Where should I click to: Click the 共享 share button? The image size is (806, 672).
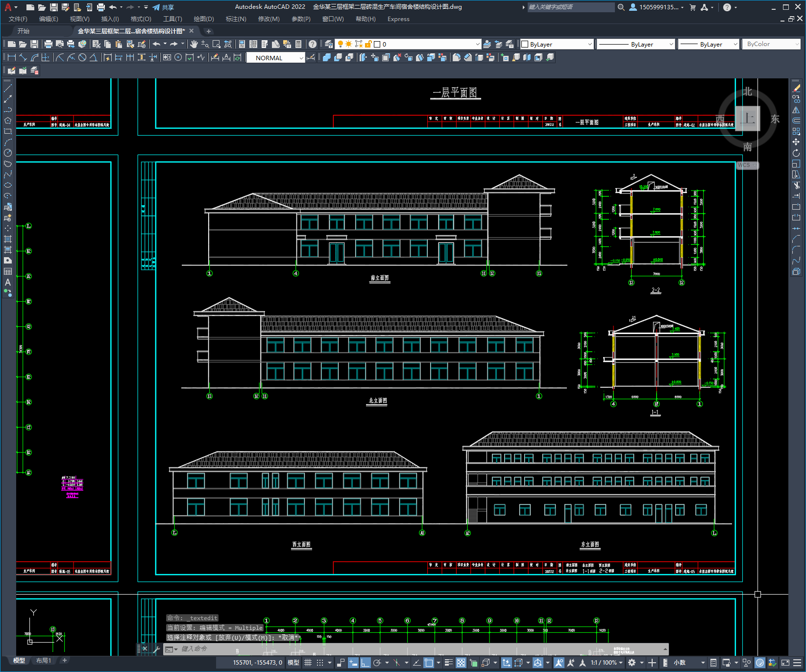pos(163,7)
